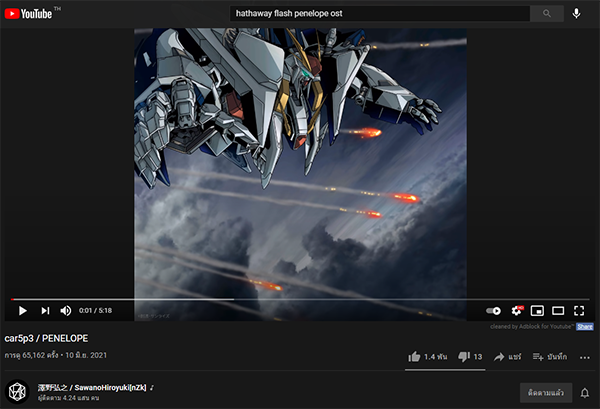Open SawanoHiroyuki[nZk] channel link

point(93,386)
